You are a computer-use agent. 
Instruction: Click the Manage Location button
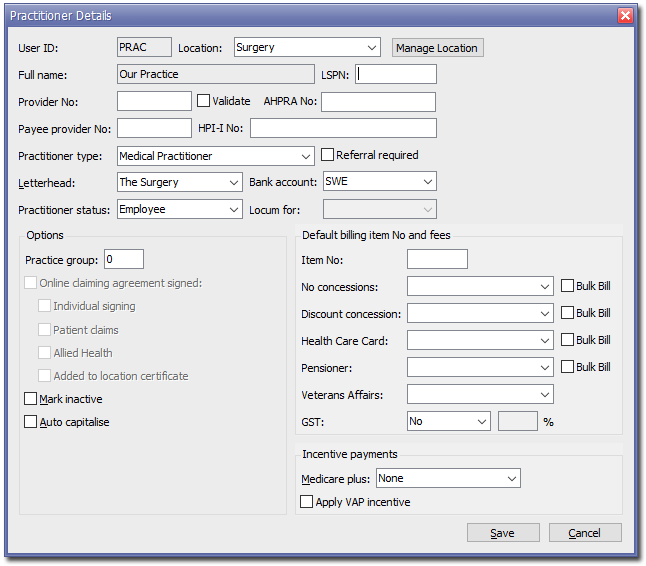[437, 47]
